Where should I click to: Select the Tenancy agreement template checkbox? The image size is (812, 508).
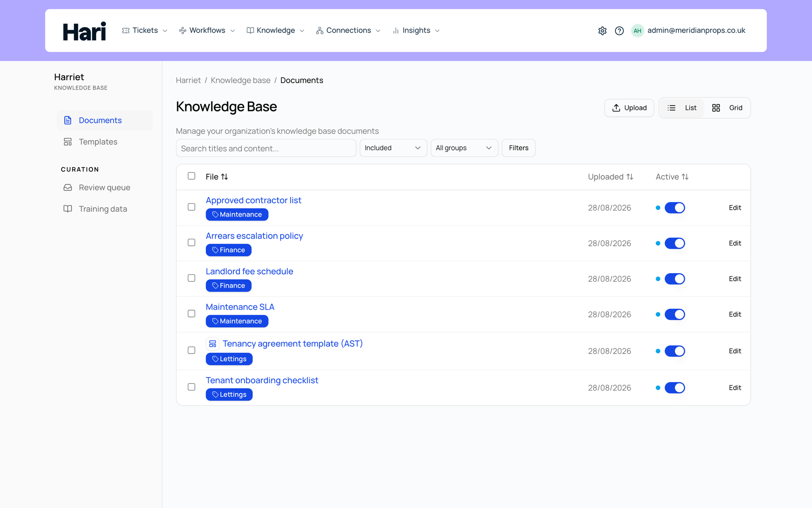(x=192, y=350)
